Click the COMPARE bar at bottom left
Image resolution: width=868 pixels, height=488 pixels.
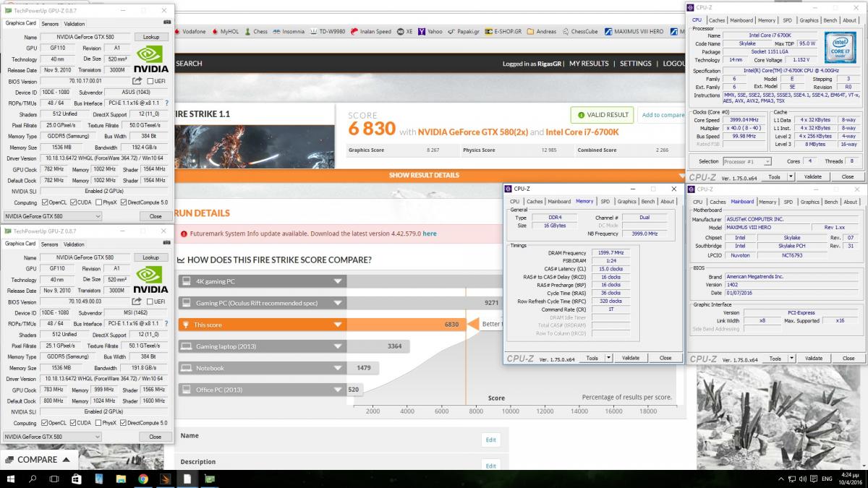click(x=38, y=459)
